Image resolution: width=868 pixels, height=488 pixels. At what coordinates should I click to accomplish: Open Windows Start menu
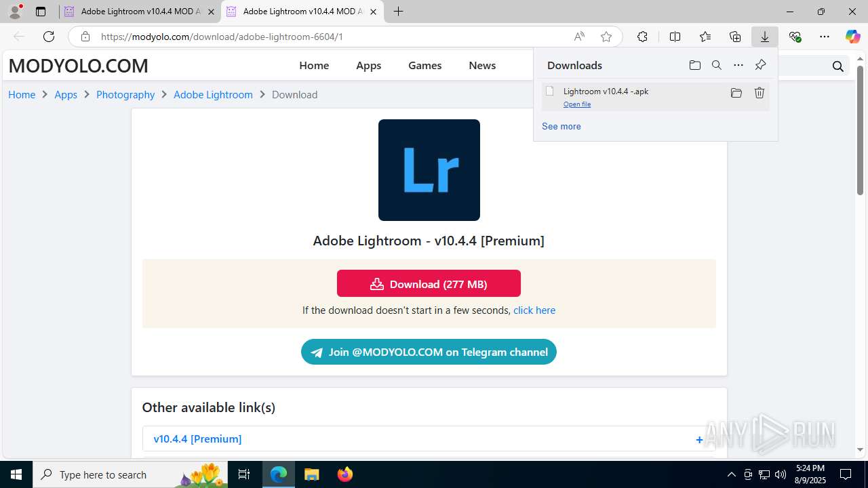(16, 474)
